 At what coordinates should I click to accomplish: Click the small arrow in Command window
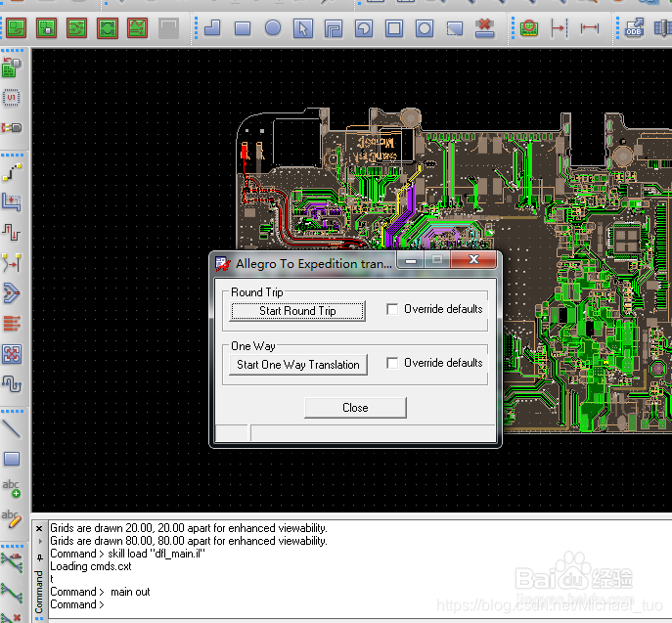[x=40, y=542]
